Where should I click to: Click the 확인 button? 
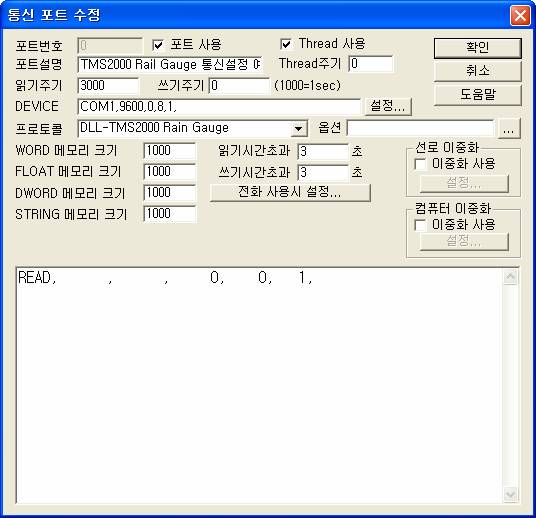[x=478, y=48]
